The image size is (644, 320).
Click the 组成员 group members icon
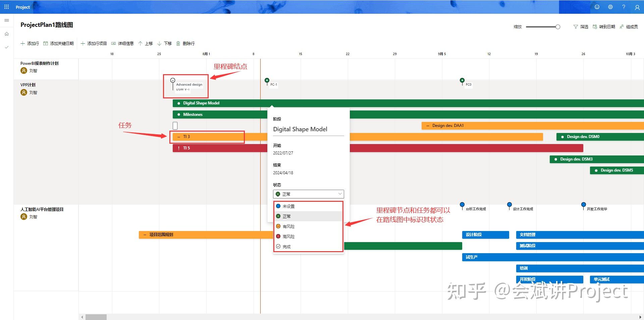(x=628, y=27)
